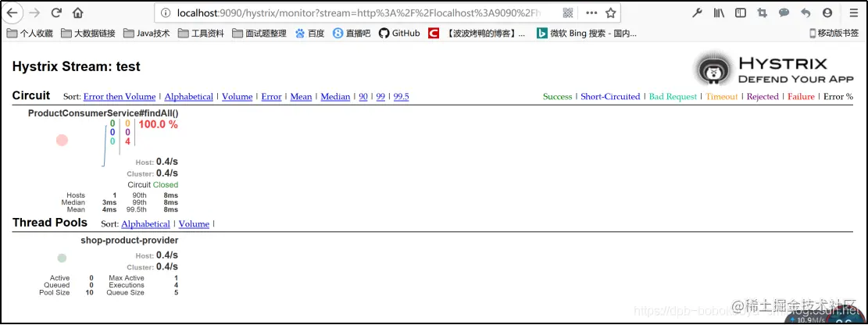Click the screenshot crop icon in toolbar
The width and height of the screenshot is (868, 325).
763,12
